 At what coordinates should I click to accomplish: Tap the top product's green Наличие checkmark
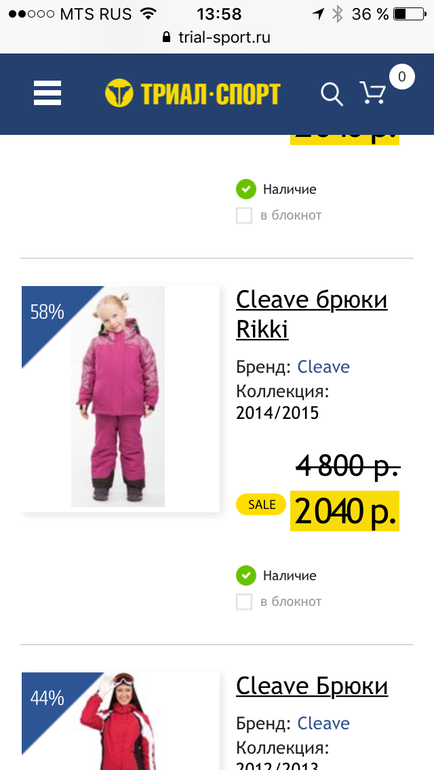click(x=246, y=189)
